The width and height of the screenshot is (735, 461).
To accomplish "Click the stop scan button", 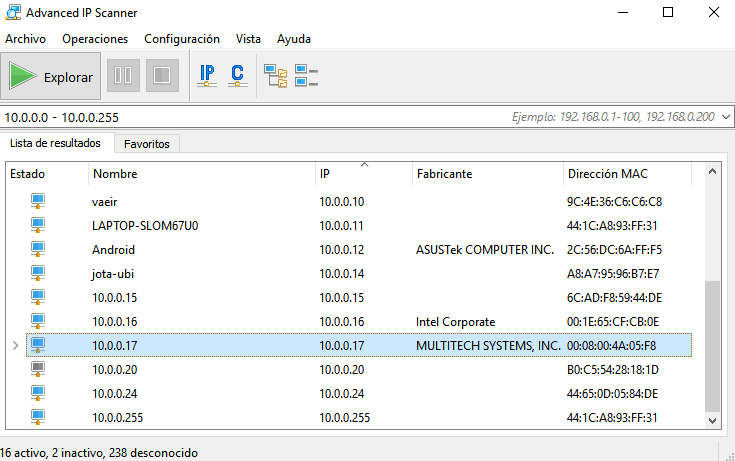I will point(162,76).
